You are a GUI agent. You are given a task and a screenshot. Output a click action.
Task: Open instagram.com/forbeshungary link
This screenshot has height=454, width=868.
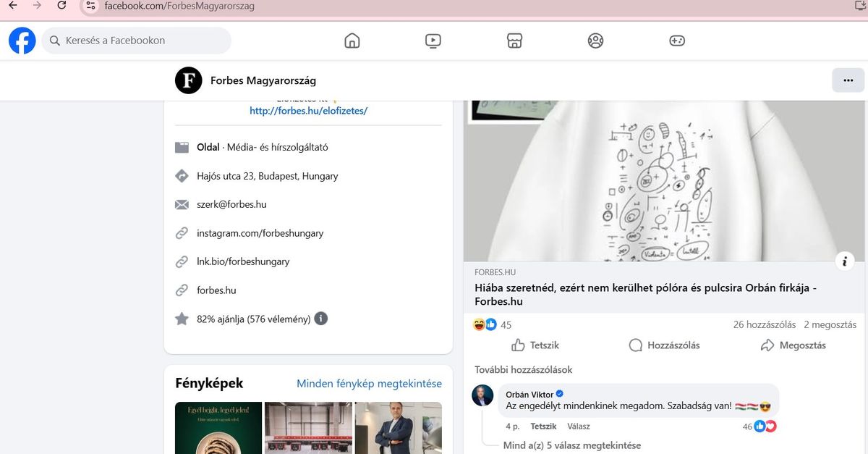click(260, 233)
